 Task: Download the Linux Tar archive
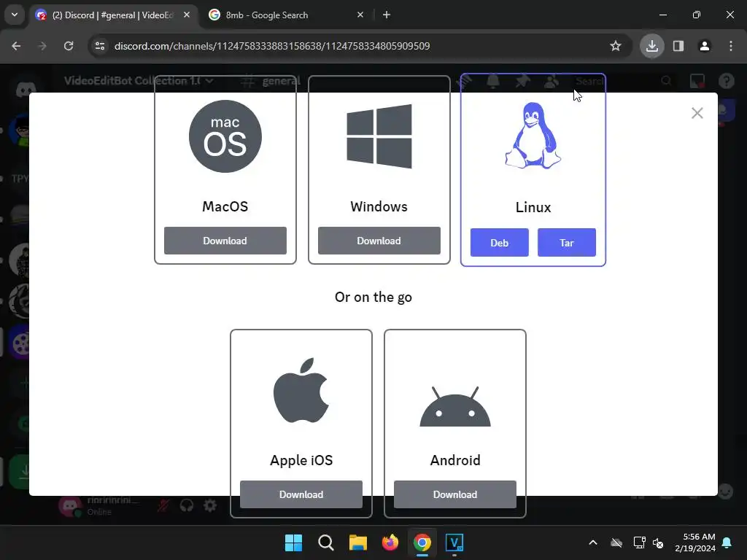click(x=566, y=242)
